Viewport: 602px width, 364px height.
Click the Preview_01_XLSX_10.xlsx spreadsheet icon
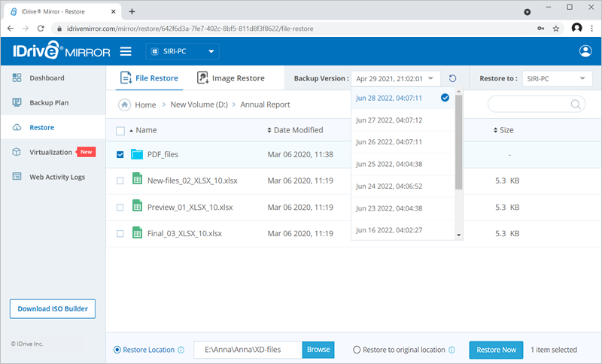(137, 205)
